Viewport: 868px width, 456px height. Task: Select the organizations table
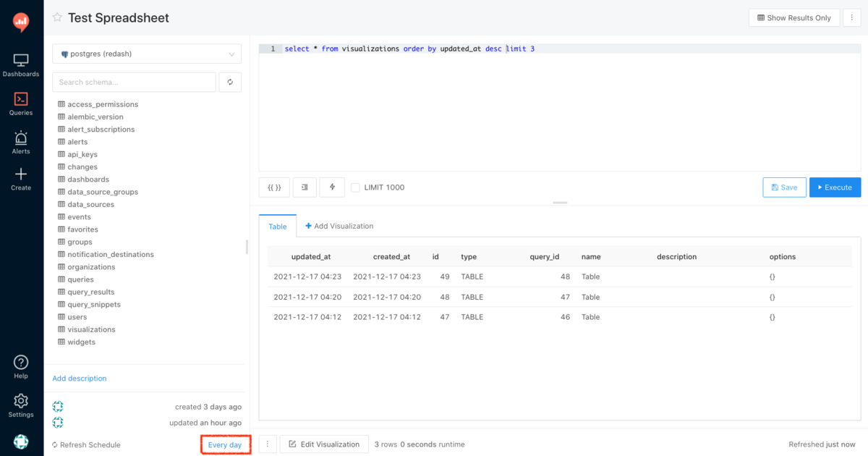(x=91, y=266)
